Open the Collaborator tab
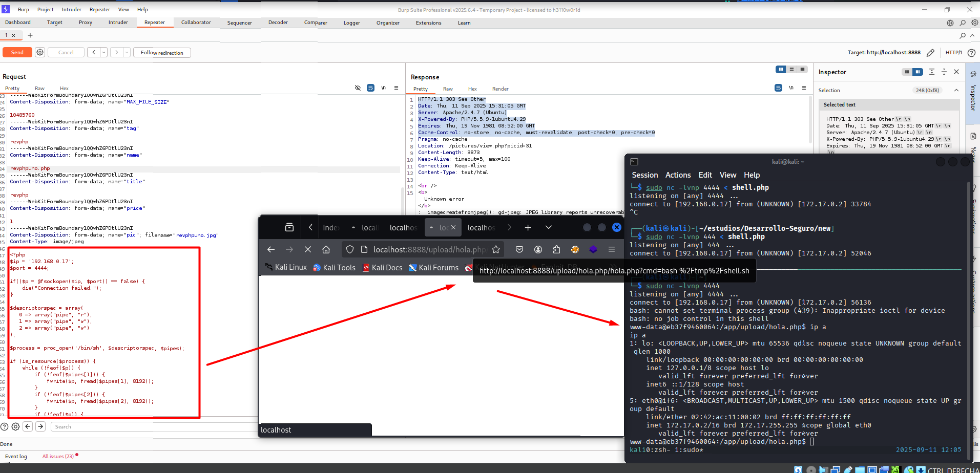The image size is (980, 473). coord(196,23)
